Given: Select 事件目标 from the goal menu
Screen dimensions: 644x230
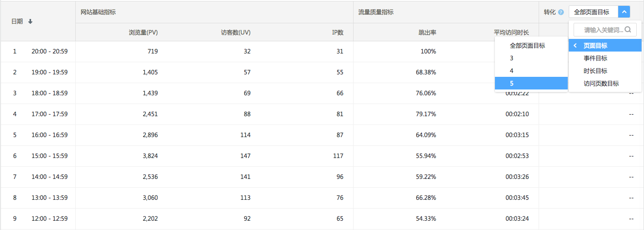Looking at the screenshot, I should click(595, 58).
